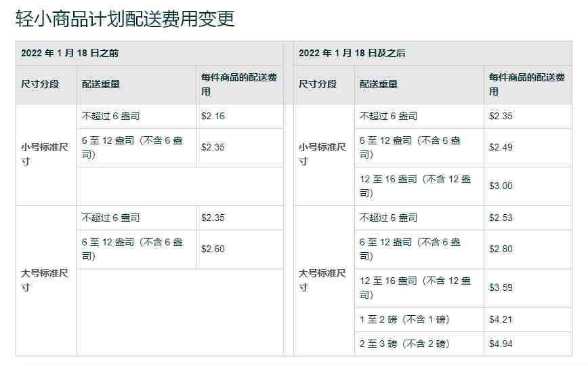Click 不超过 6 盎司 beside $2.16
The image size is (588, 366).
click(110, 116)
